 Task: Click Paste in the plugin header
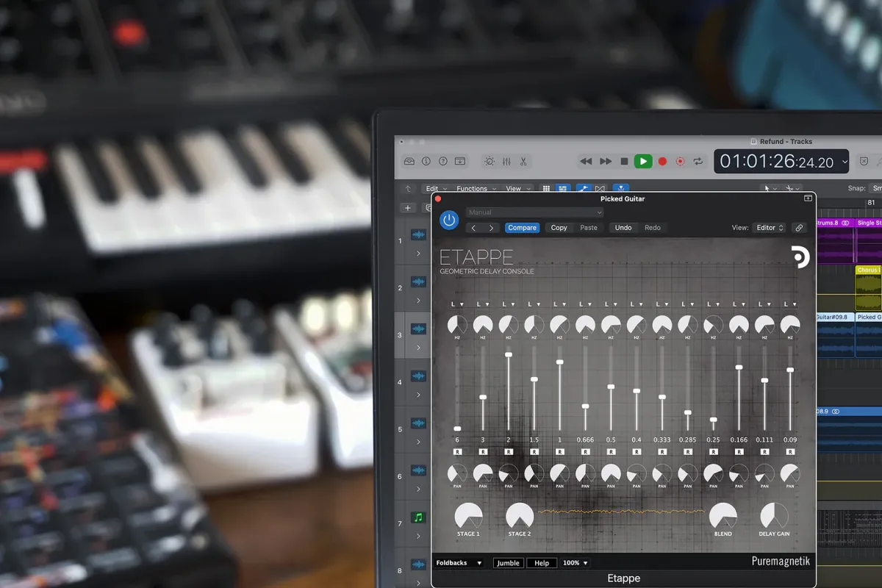pyautogui.click(x=589, y=228)
